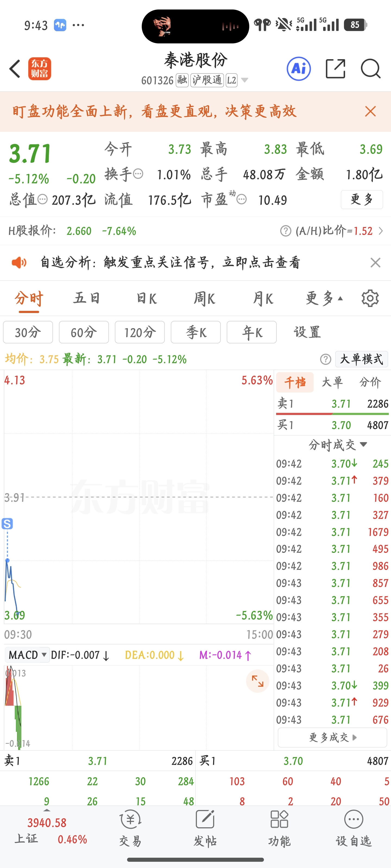391x868 pixels.
Task: Open the 设自选 watchlist icon
Action: [354, 828]
